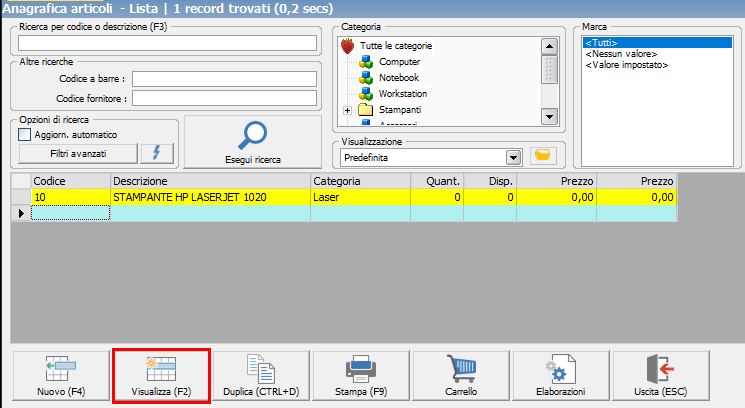Screen dimensions: 745x408
Task: Click the cubes icon next to Workstation
Action: [x=366, y=94]
